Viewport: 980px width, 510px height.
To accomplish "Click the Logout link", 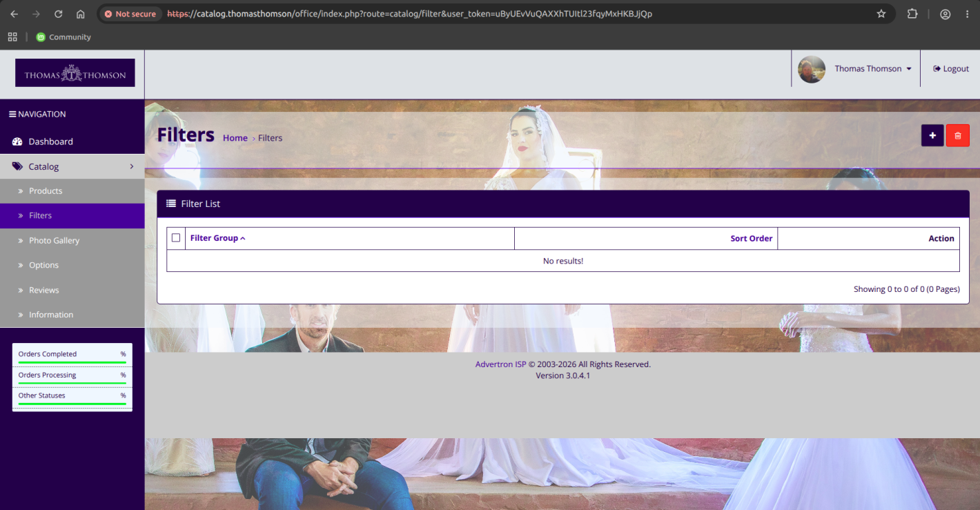I will click(951, 69).
